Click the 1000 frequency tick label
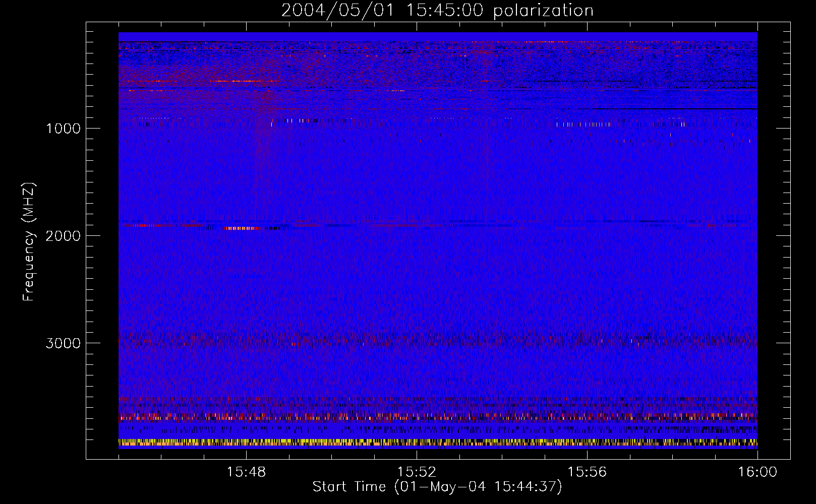The height and width of the screenshot is (504, 816). [63, 129]
